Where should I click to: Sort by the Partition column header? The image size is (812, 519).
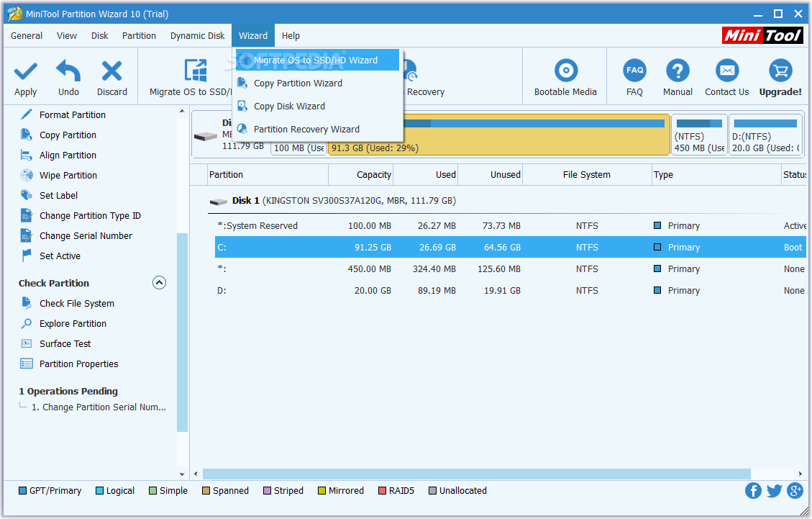(x=268, y=175)
